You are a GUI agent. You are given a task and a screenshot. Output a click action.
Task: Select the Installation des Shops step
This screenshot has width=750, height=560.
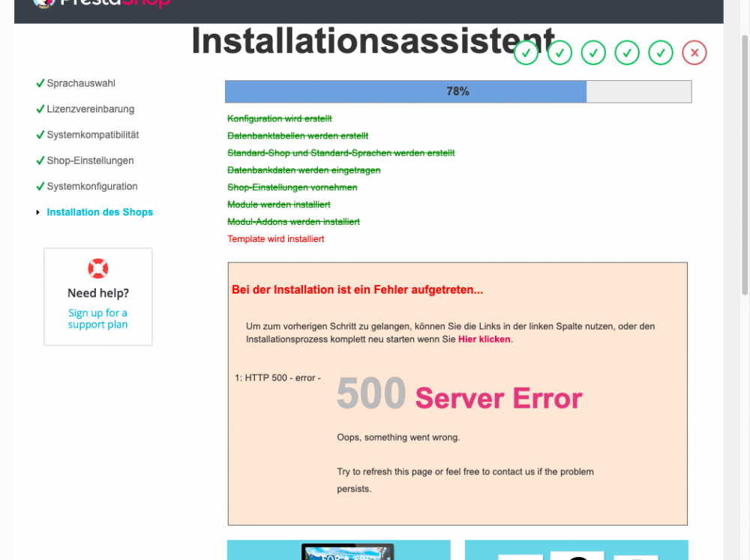coord(100,212)
